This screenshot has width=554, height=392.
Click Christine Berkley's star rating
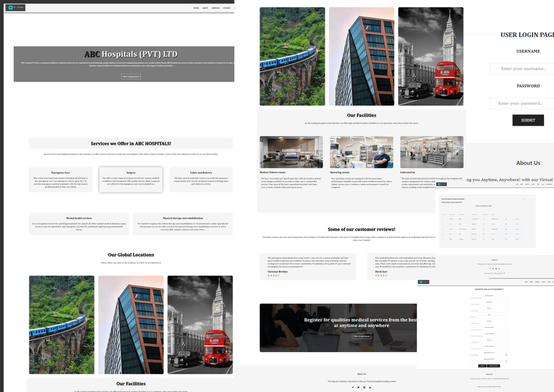coord(273,276)
